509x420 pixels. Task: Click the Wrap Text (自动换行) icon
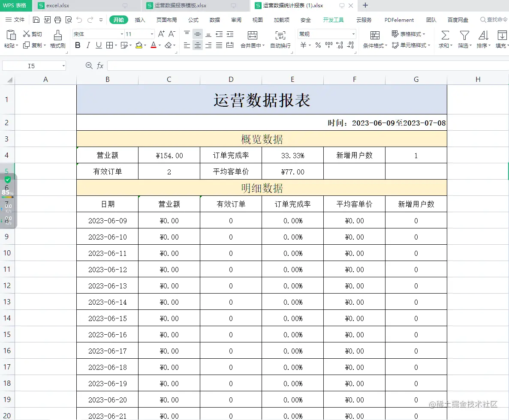(x=280, y=35)
